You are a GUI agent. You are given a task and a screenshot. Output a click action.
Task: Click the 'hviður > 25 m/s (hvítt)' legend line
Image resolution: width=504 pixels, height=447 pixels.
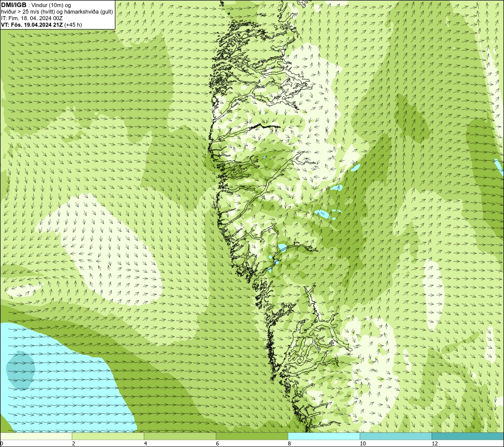point(57,12)
